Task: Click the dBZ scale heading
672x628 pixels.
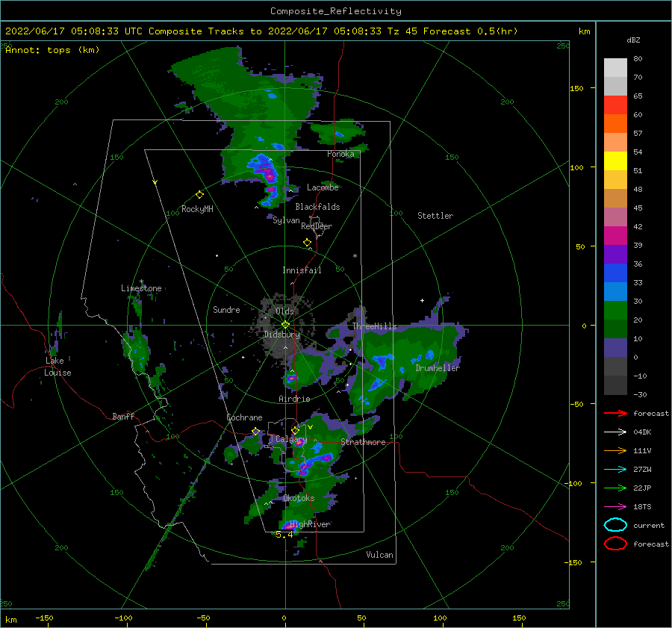Action: point(633,40)
